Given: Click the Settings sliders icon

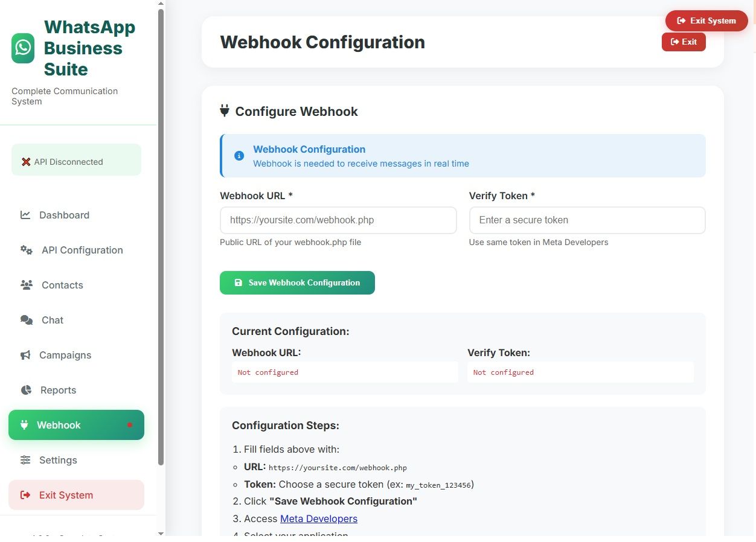Looking at the screenshot, I should (x=25, y=460).
